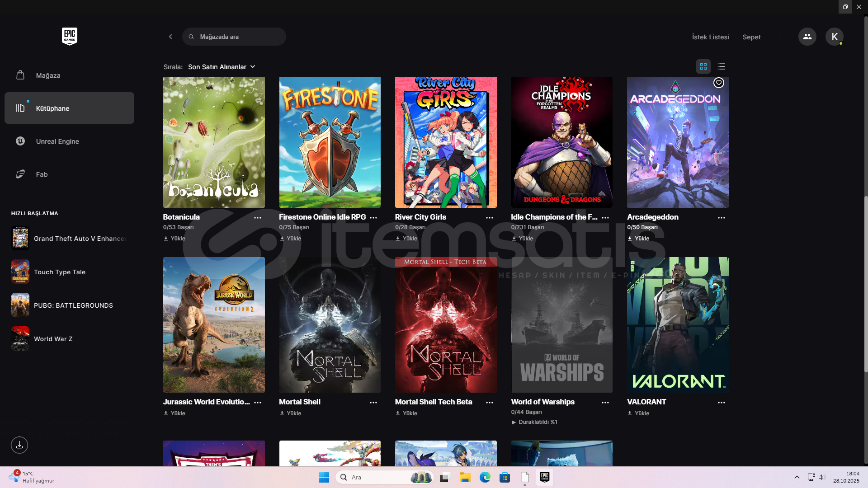This screenshot has width=868, height=488.
Task: Switch to grid view
Action: 703,66
